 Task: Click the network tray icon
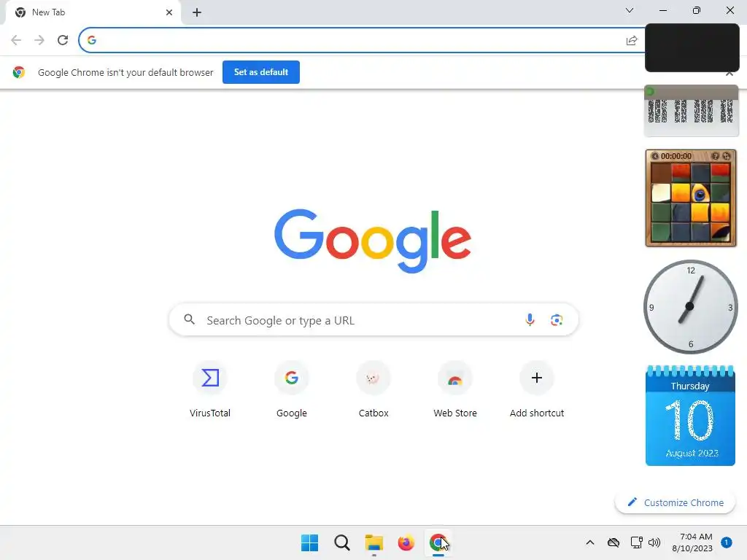point(636,542)
